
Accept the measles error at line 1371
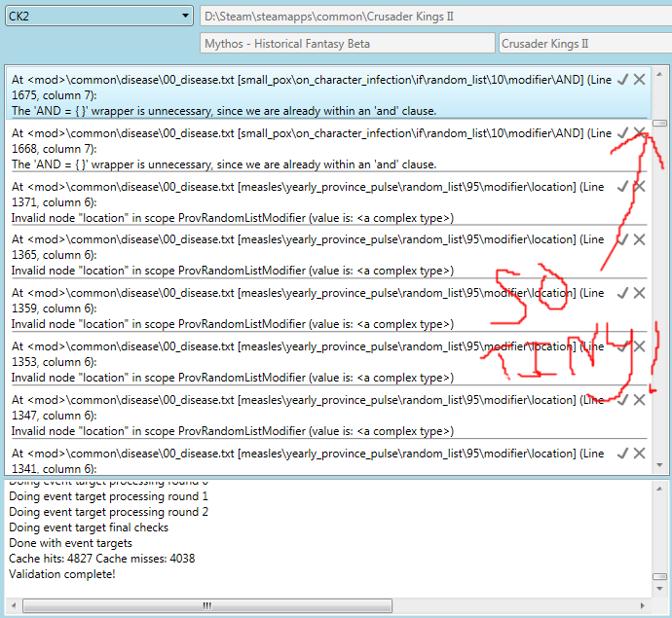[622, 186]
